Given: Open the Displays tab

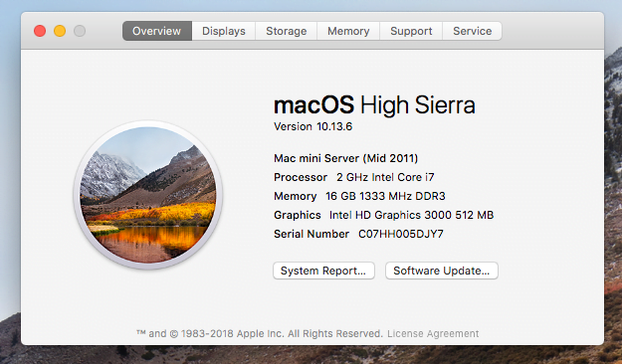Looking at the screenshot, I should point(224,31).
